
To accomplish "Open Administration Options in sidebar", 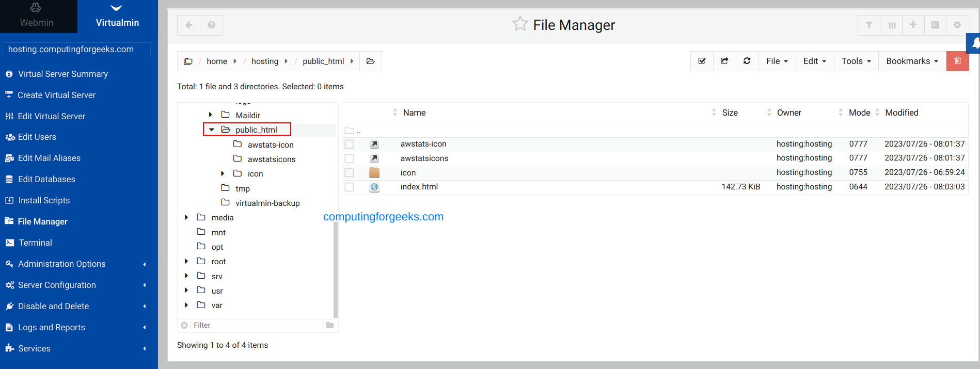I will (x=62, y=264).
